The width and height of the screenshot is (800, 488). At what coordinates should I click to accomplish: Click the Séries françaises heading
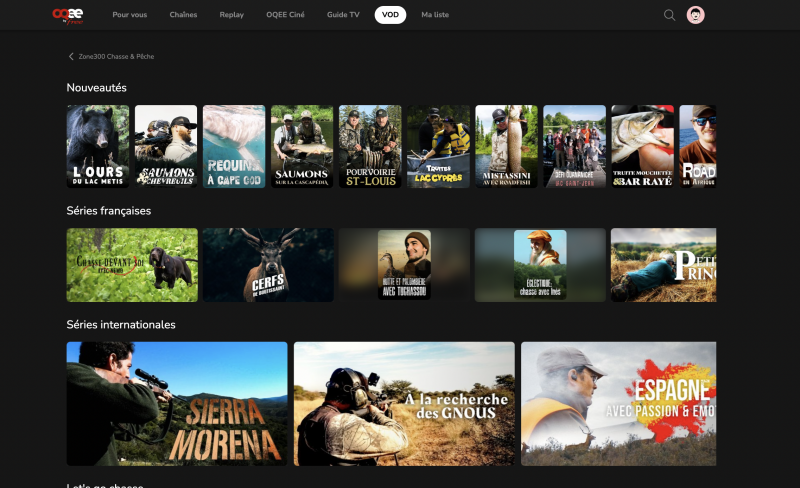click(x=109, y=211)
